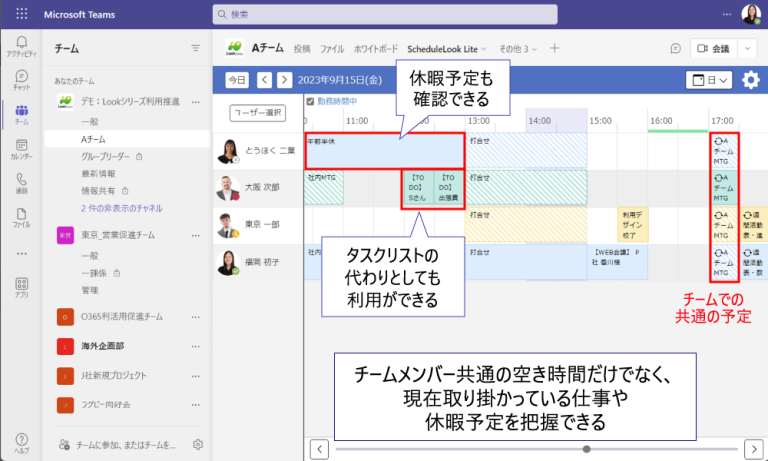Open Chat in the left rail
The width and height of the screenshot is (768, 461).
pos(22,80)
